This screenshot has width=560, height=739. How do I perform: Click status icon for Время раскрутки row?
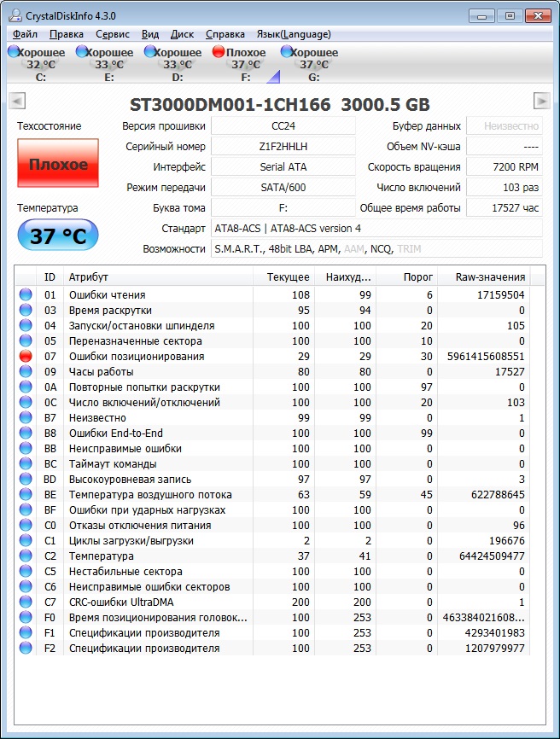[x=26, y=310]
